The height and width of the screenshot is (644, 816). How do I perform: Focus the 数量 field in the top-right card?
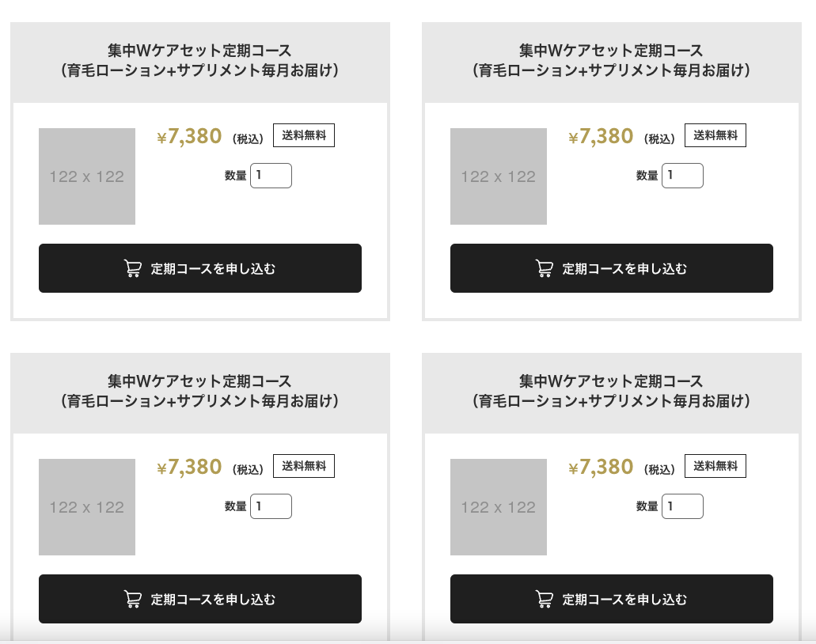[x=682, y=176]
